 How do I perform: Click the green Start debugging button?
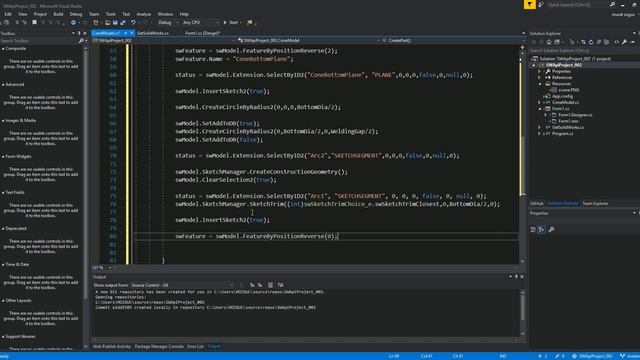coord(231,22)
